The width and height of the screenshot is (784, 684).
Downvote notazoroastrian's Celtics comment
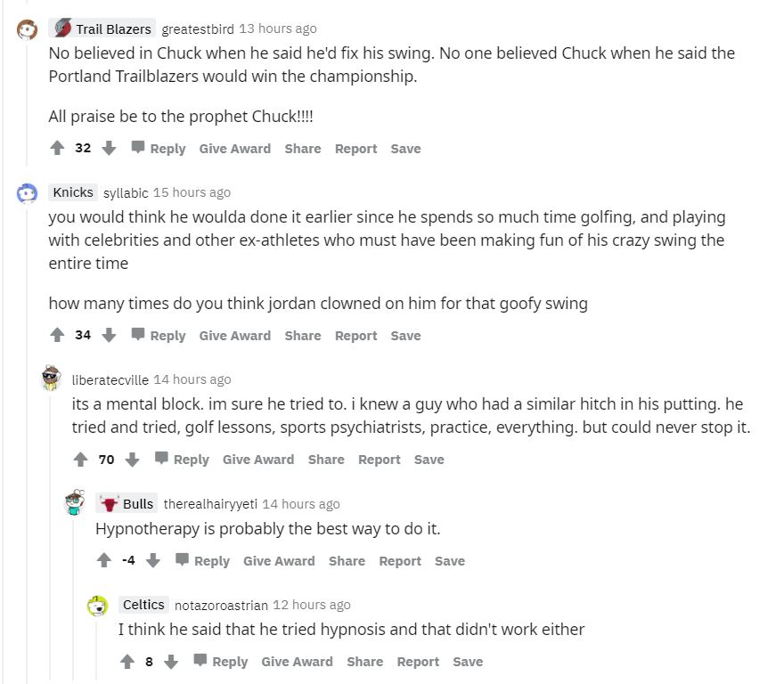171,661
